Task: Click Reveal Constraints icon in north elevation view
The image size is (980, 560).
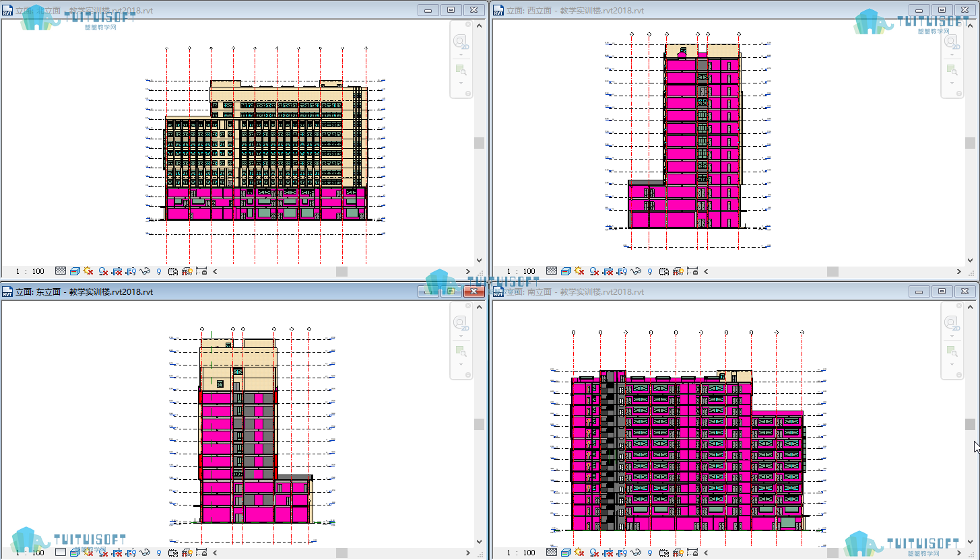Action: pyautogui.click(x=201, y=271)
